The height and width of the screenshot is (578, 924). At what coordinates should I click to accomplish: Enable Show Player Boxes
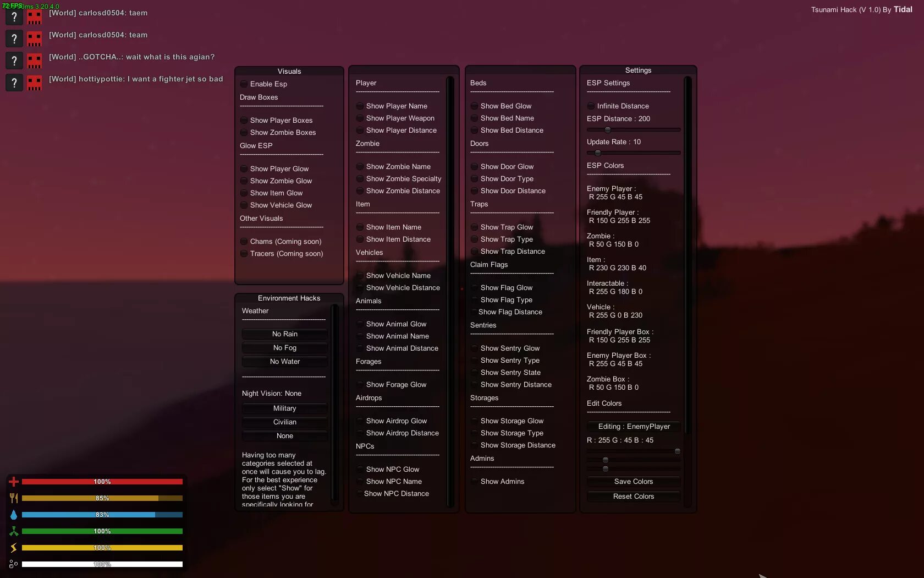click(244, 120)
